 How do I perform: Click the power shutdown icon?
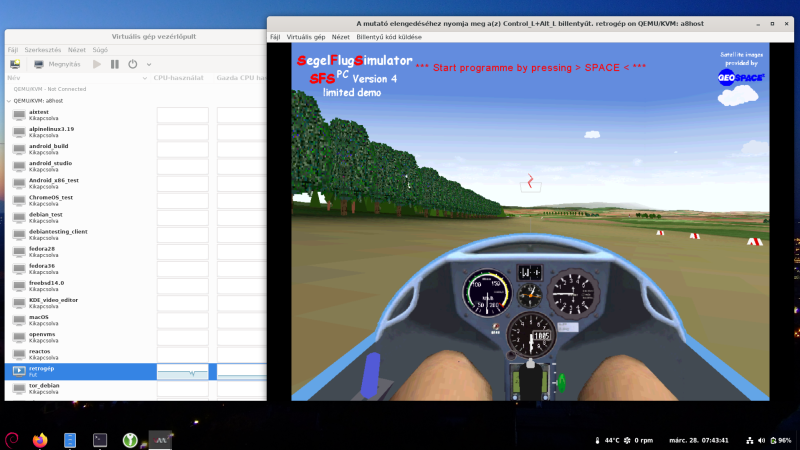pos(133,64)
